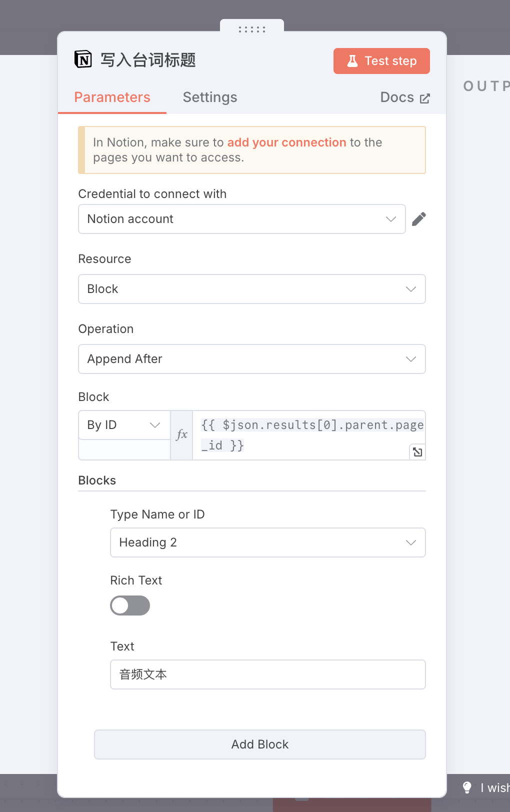This screenshot has width=510, height=812.
Task: Open the Heading 2 type dropdown
Action: coord(268,542)
